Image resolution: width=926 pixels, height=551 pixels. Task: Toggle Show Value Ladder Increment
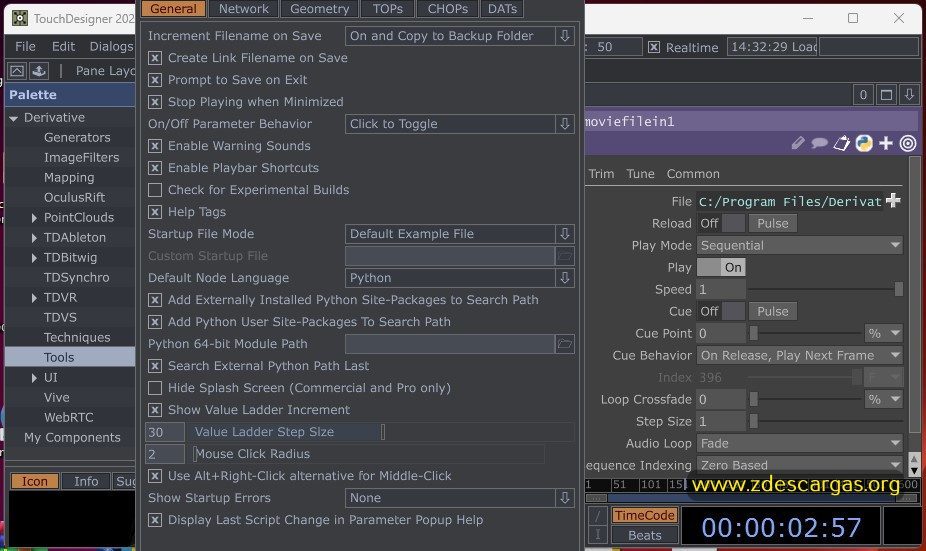[155, 410]
